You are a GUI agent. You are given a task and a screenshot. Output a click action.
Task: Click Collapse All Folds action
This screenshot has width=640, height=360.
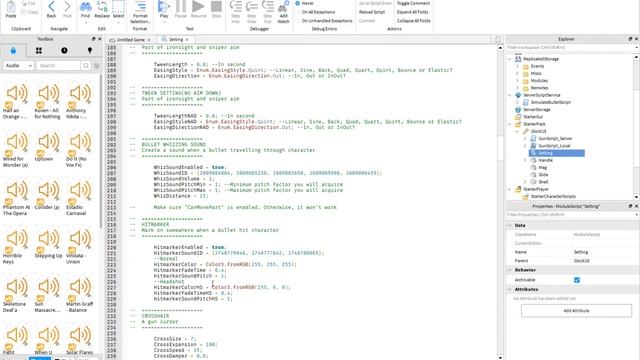click(413, 21)
